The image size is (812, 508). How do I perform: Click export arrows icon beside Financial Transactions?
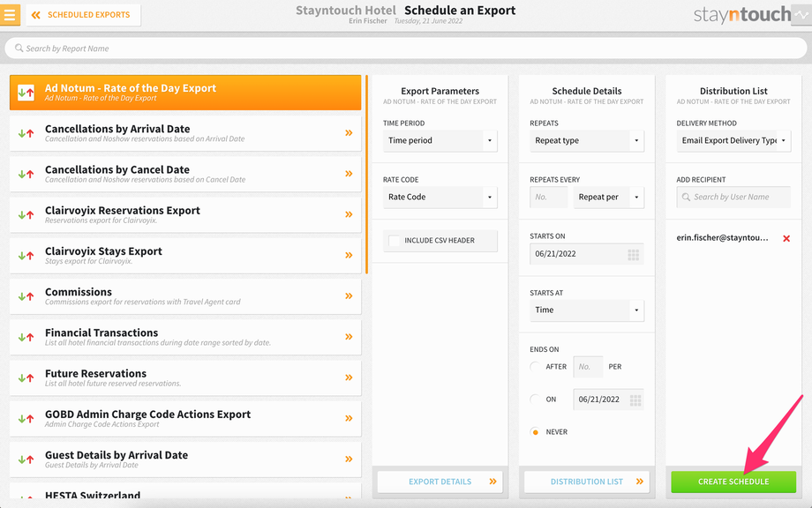click(x=26, y=338)
